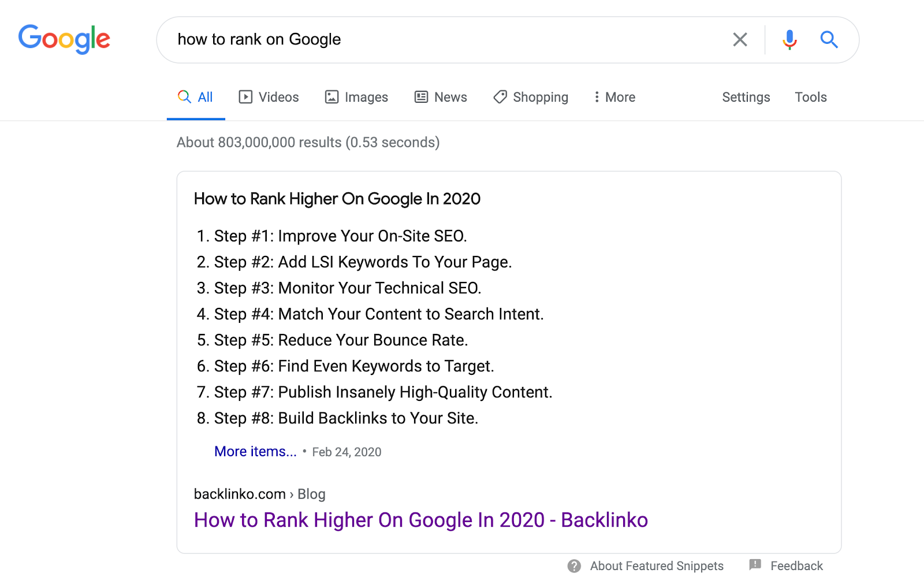The width and height of the screenshot is (924, 588).
Task: Click the question mark help icon
Action: click(574, 566)
